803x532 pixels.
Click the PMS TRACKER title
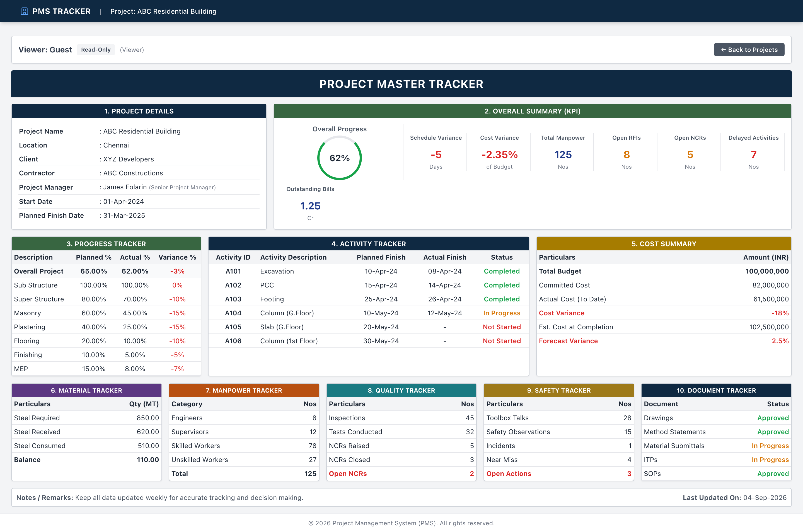[x=61, y=11]
